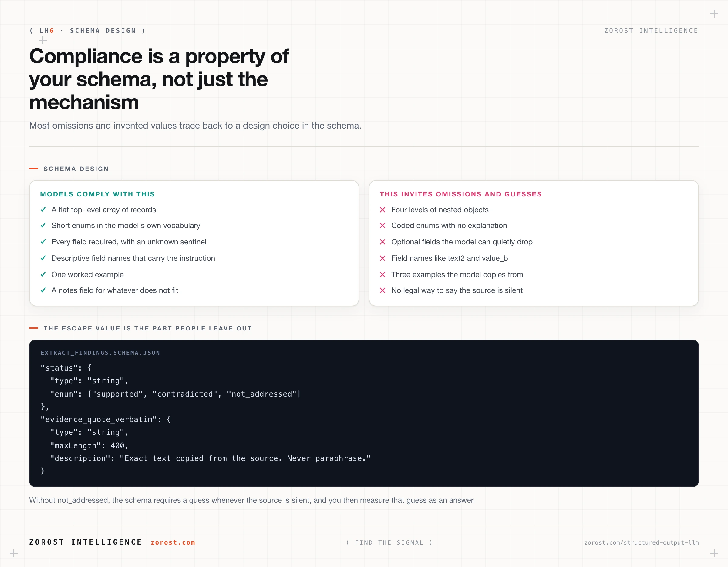Click the X mark beside 'Three examples the model copies from'
728x567 pixels.
[x=383, y=274]
